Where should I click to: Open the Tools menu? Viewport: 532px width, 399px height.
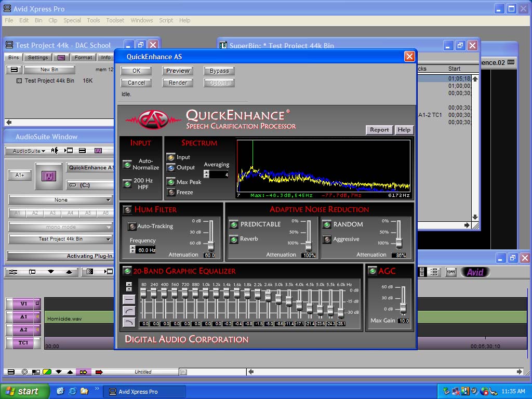(x=93, y=20)
